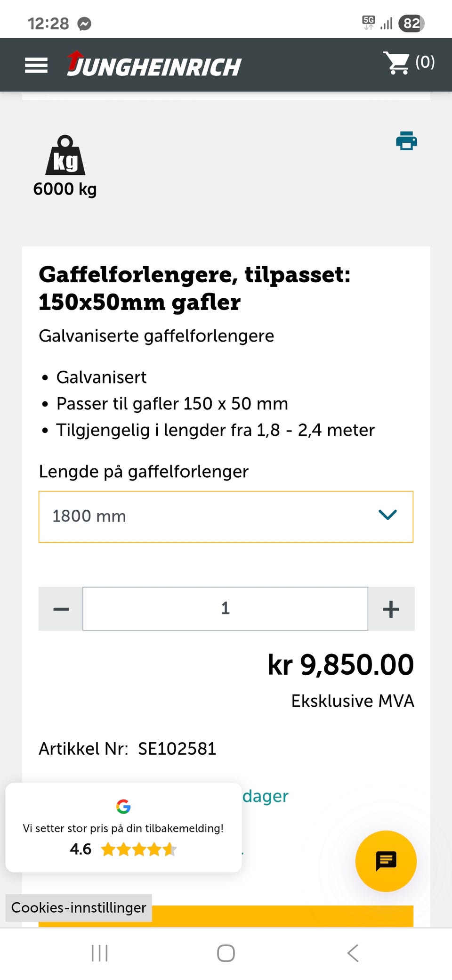
Task: Increase quantity with the plus button
Action: click(x=391, y=608)
